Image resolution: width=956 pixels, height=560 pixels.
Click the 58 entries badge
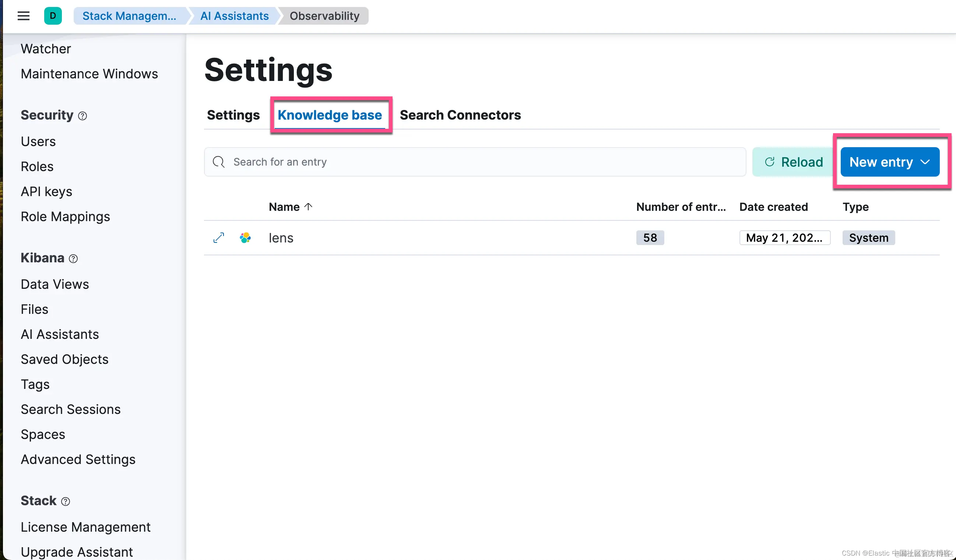tap(650, 238)
